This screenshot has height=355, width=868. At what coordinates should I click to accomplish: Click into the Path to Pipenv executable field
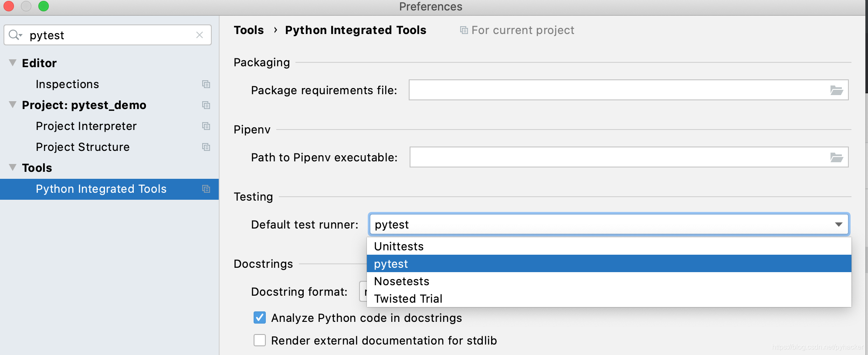(x=619, y=157)
